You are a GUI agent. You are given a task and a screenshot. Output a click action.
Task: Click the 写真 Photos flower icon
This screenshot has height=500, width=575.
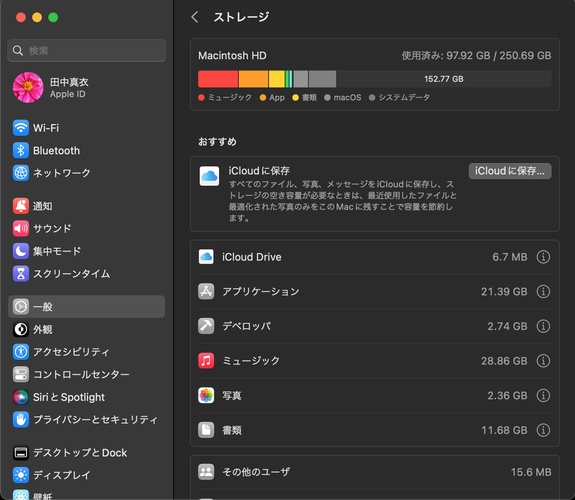point(206,395)
